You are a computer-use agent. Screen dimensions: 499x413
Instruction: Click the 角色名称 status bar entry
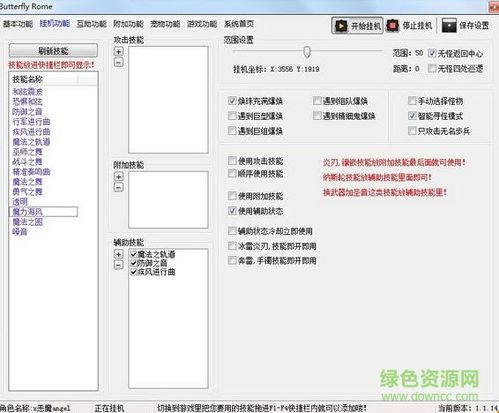click(35, 408)
